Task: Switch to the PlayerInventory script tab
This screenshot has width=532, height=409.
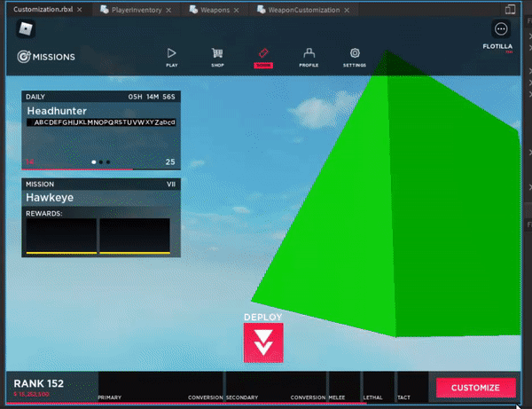Action: click(x=137, y=10)
